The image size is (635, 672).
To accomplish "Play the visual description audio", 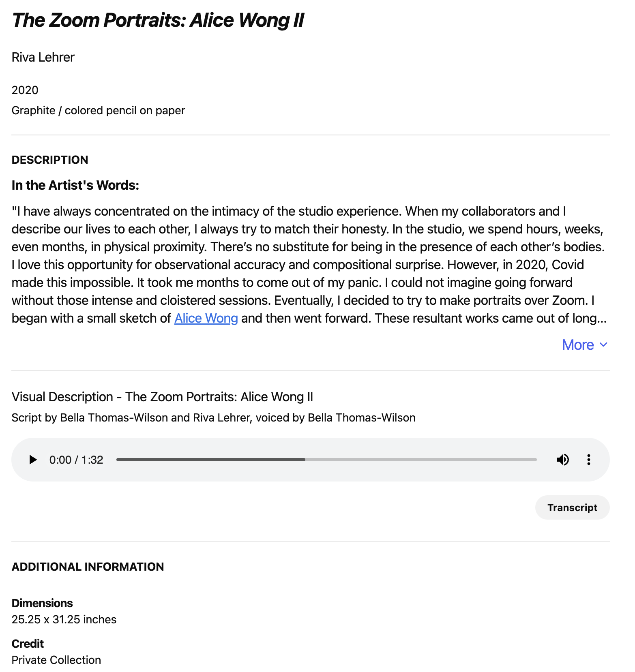I will 33,460.
